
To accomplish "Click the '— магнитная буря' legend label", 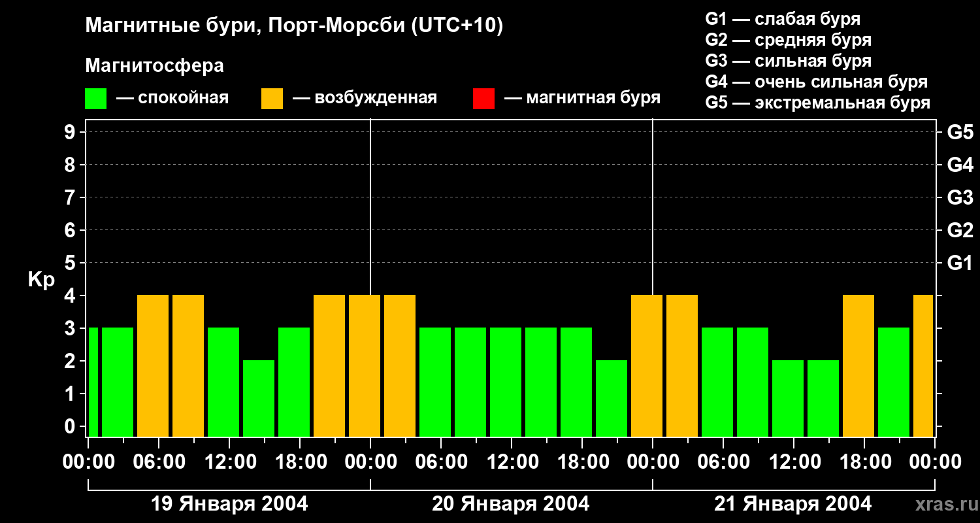I will [583, 98].
